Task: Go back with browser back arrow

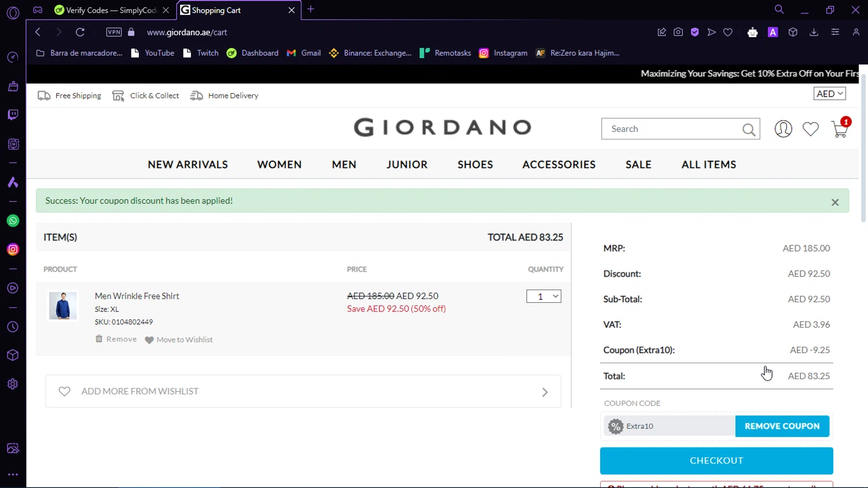Action: [38, 32]
